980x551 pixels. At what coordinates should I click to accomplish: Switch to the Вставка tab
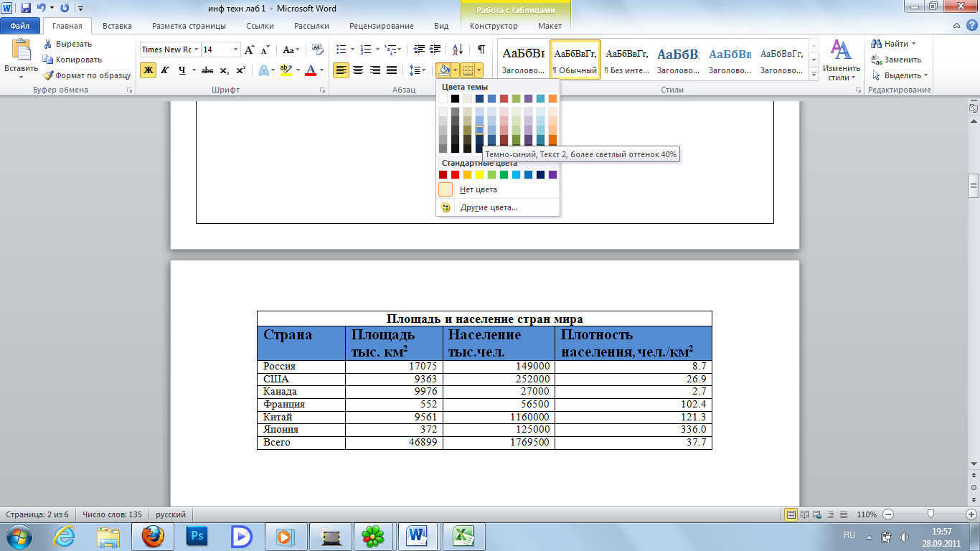[x=117, y=26]
